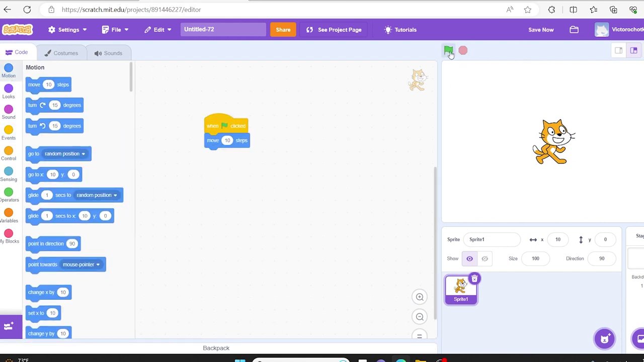Delete Sprite1 with trash icon

474,279
